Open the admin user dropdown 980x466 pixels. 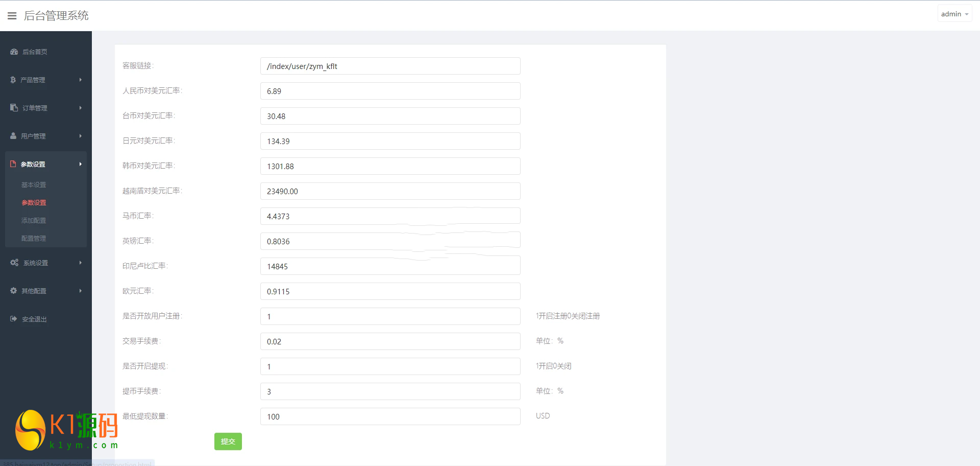coord(954,14)
